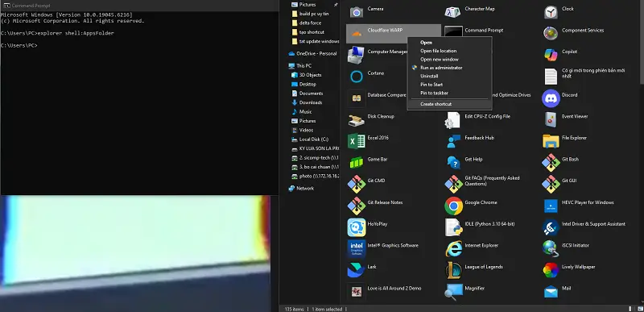Click Love is All Around 2 Demo icon
This screenshot has width=644, height=312.
[x=356, y=292]
